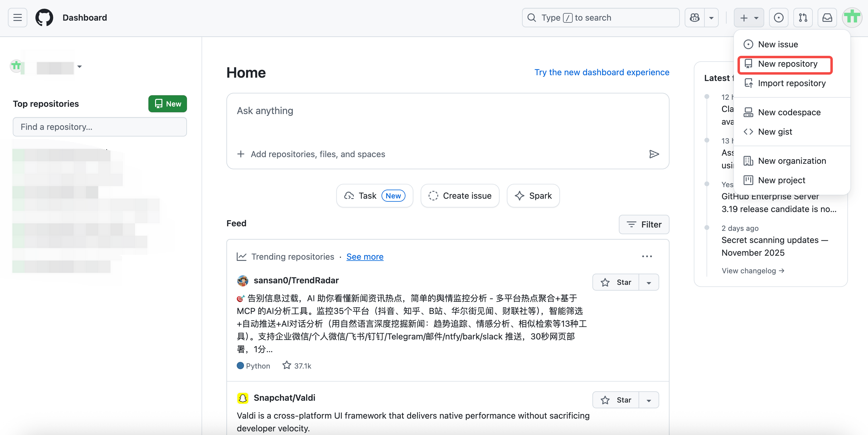The image size is (868, 435).
Task: Switch account context using sidebar dropdown arrow
Action: tap(80, 66)
